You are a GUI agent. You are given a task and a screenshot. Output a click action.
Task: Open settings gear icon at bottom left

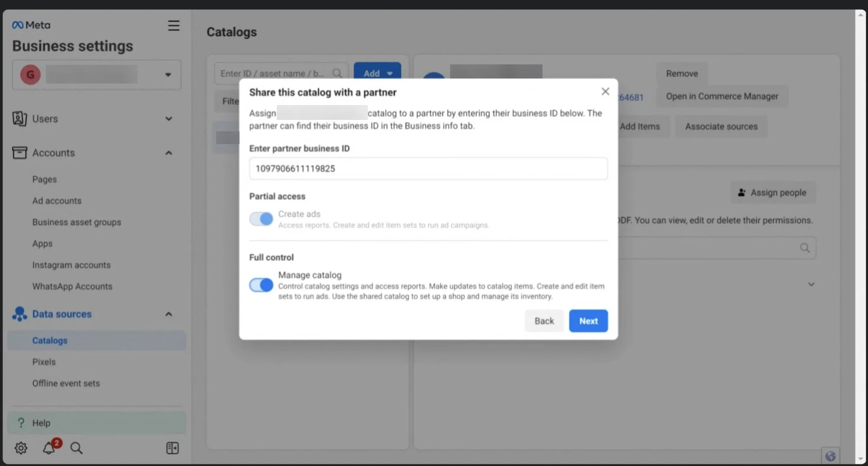[21, 448]
